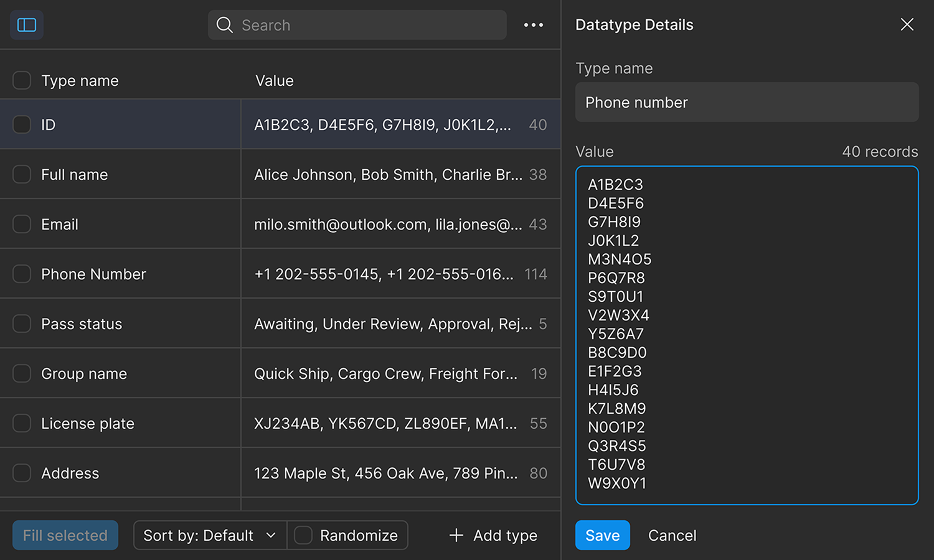This screenshot has height=560, width=934.
Task: Click Cancel in the details panel
Action: 672,535
